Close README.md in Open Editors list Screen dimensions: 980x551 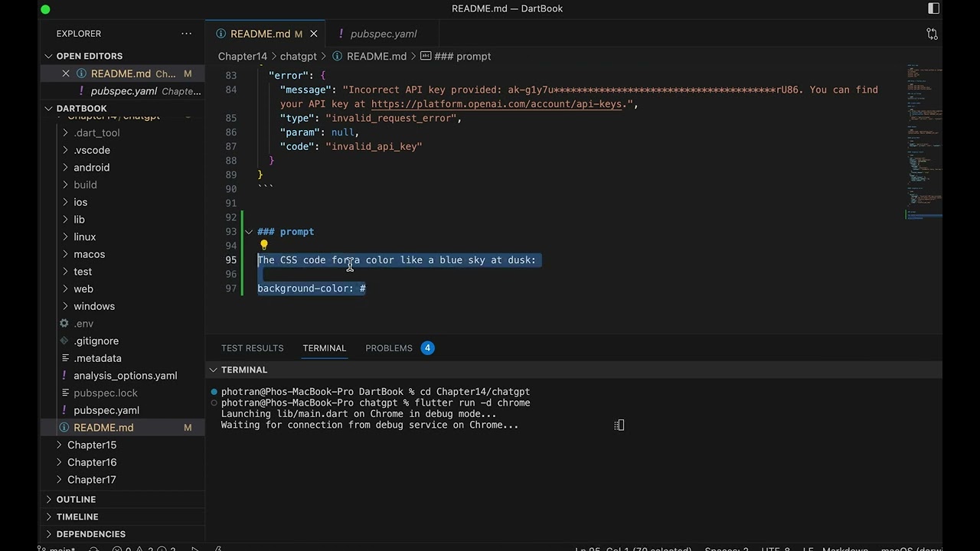pos(66,73)
